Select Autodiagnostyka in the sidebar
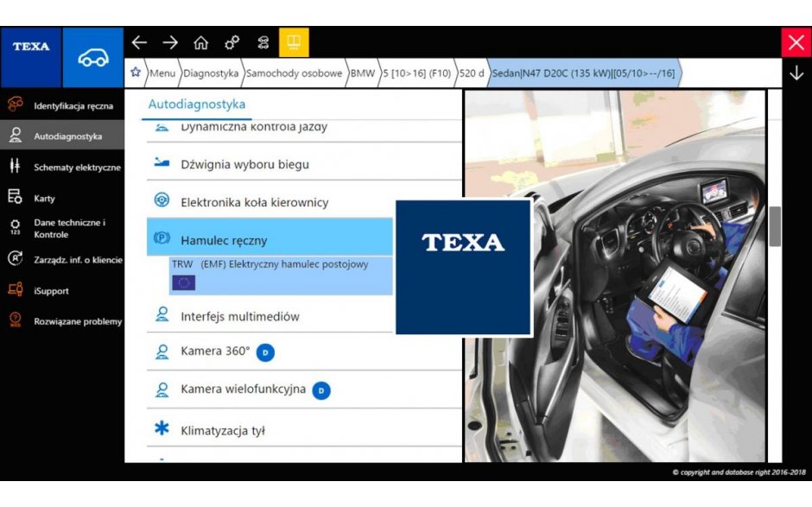 (x=62, y=136)
